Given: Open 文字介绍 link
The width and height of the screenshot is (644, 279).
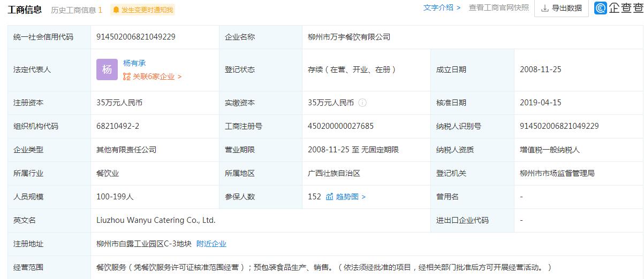Looking at the screenshot, I should click(442, 7).
